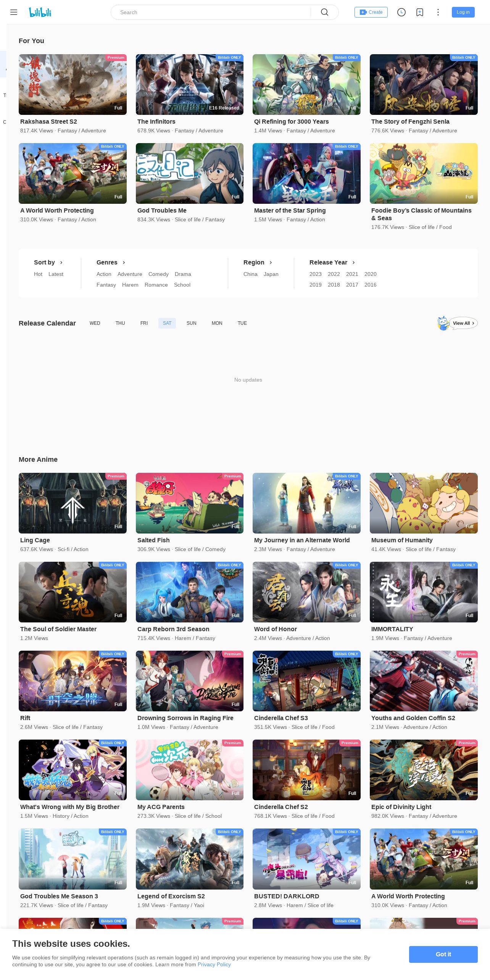490x980 pixels.
Task: Open The Story of Fengzhi Senla title
Action: click(410, 121)
